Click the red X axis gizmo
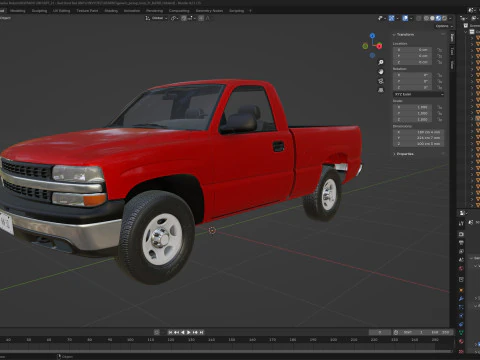480x360 pixels. click(379, 46)
